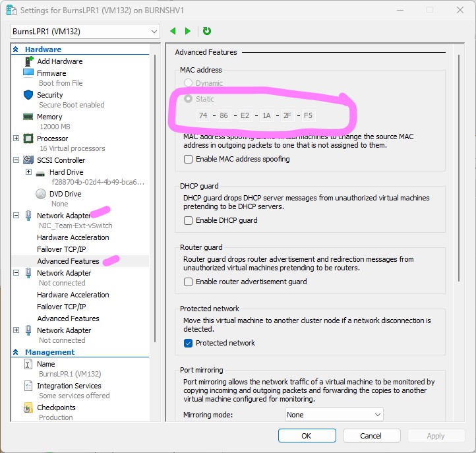
Task: Select Hardware Acceleration under the Not connected adapter
Action: 73,295
